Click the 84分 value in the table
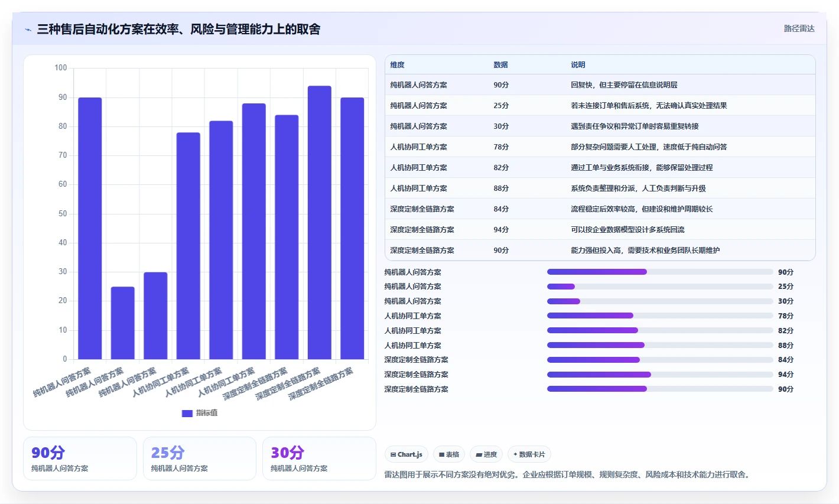 tap(501, 209)
